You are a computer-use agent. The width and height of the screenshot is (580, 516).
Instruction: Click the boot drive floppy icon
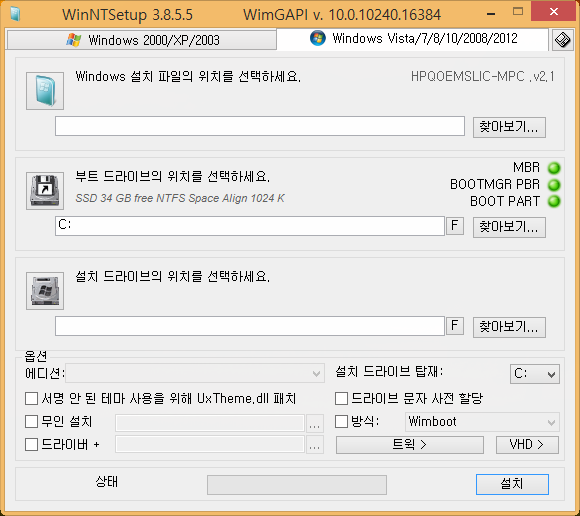tap(45, 191)
